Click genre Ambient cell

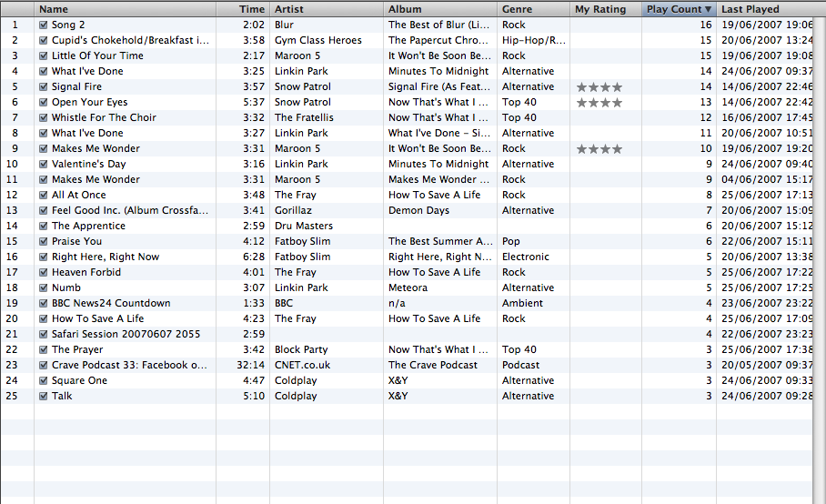click(x=522, y=303)
